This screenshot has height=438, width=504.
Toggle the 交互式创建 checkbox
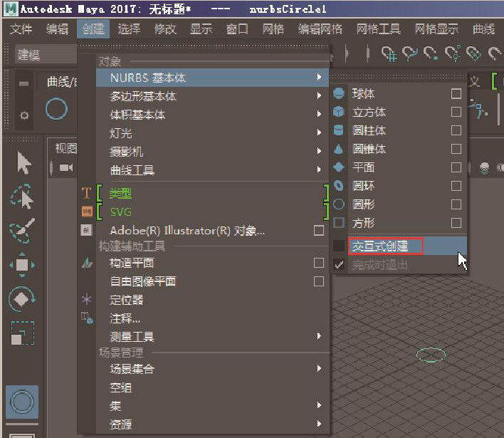click(339, 246)
